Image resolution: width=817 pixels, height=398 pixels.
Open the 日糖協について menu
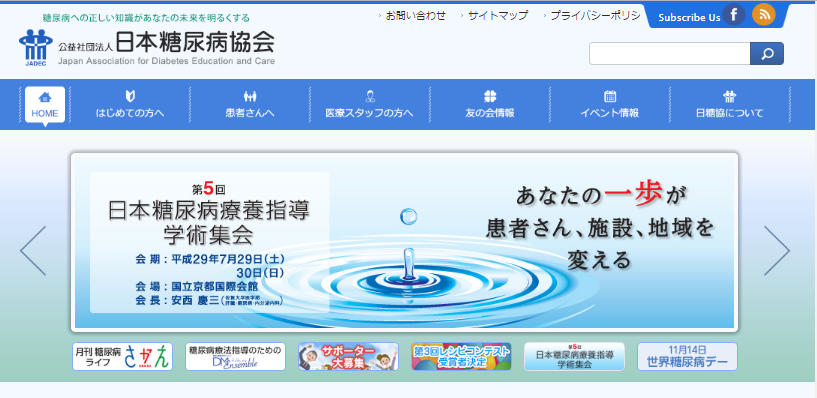point(729,113)
